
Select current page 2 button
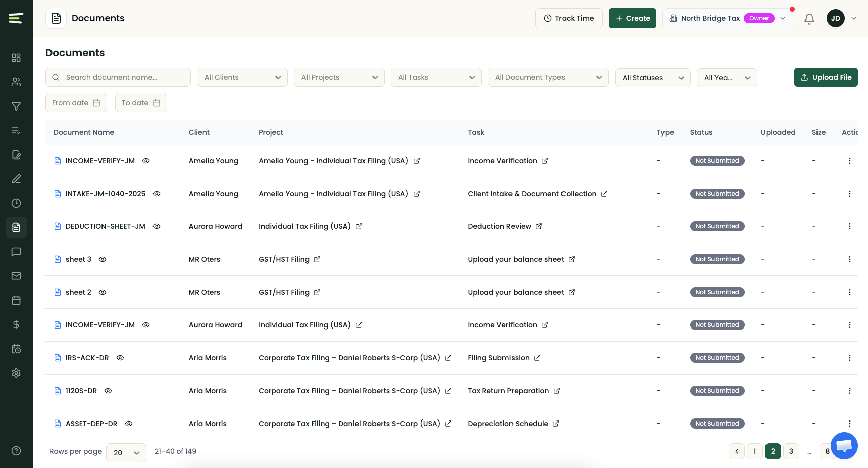tap(773, 451)
